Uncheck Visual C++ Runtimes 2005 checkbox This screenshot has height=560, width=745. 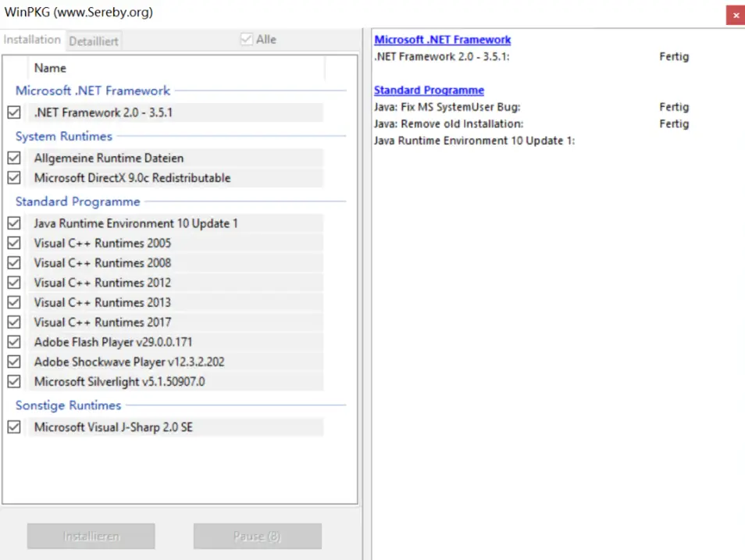(x=14, y=243)
